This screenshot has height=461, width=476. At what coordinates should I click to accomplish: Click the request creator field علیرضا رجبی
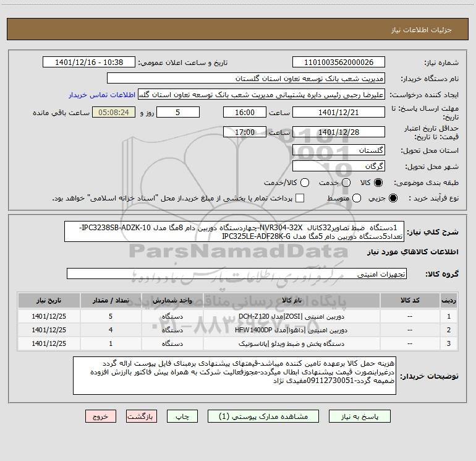(261, 95)
